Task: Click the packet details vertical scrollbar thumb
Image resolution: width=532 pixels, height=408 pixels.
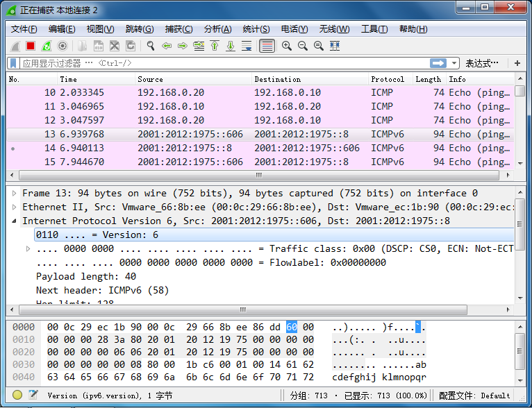Action: pyautogui.click(x=519, y=224)
